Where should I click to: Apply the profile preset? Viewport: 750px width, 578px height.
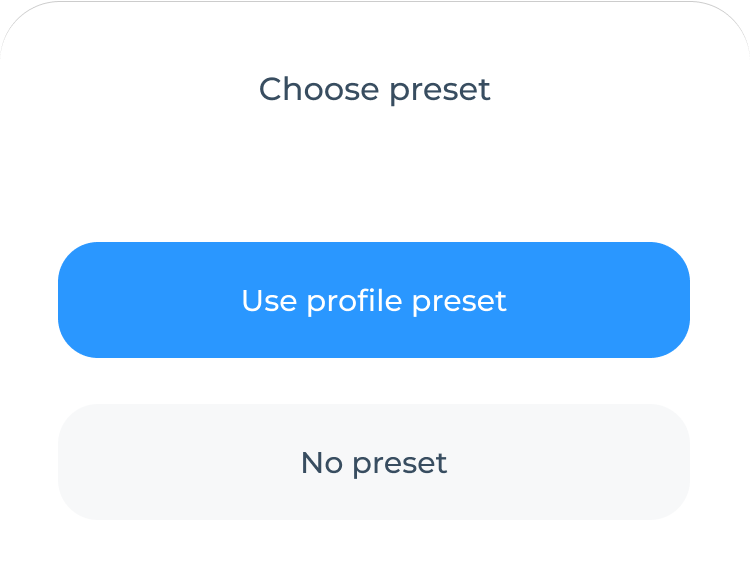click(374, 300)
